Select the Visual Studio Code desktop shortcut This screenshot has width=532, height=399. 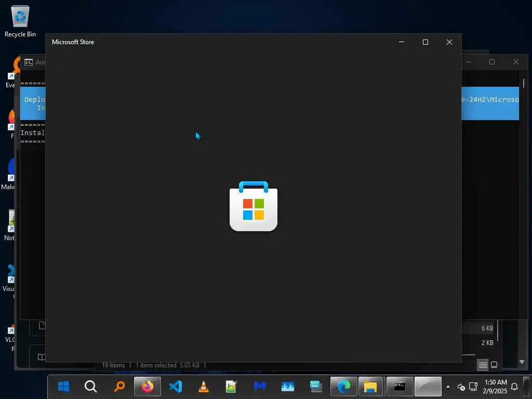point(9,281)
